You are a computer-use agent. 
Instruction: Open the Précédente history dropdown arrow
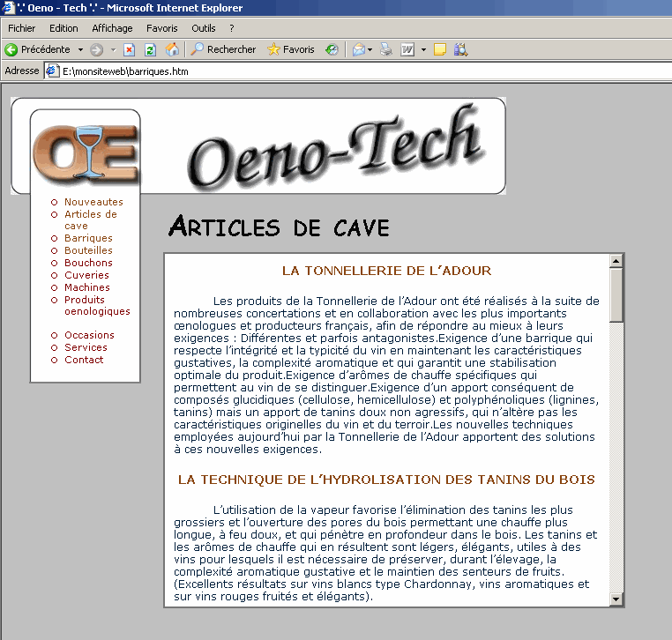(x=80, y=49)
